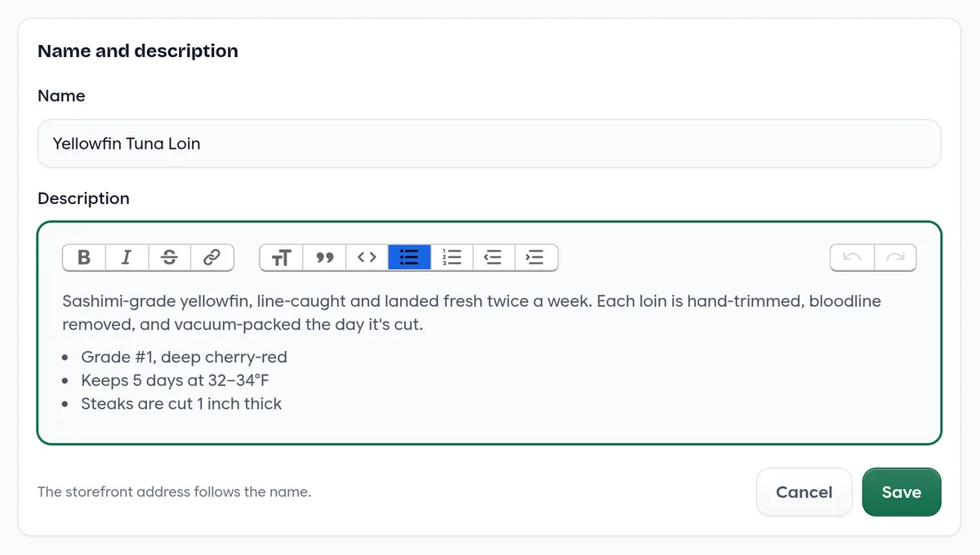Toggle italic formatting
980x555 pixels.
click(x=127, y=258)
